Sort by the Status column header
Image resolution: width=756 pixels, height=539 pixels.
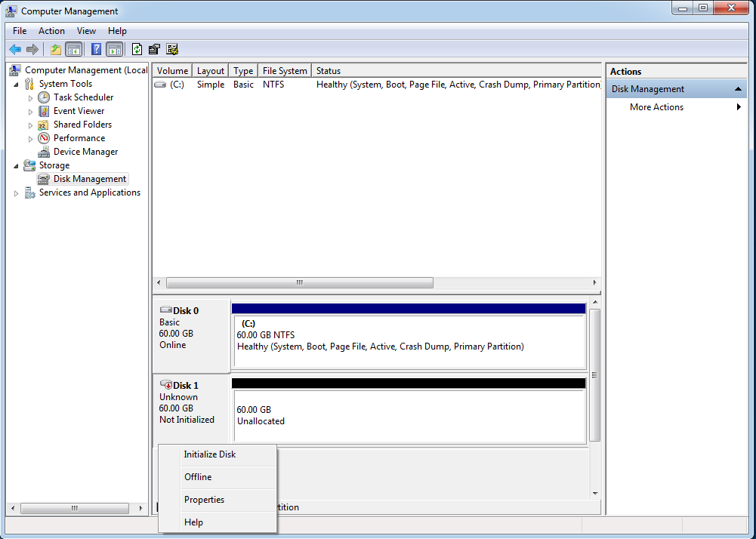coord(457,70)
